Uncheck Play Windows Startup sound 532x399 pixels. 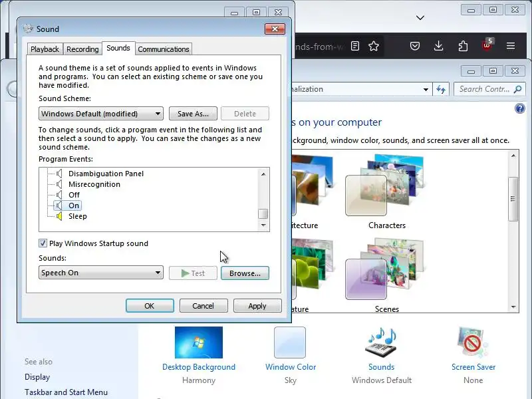(43, 243)
